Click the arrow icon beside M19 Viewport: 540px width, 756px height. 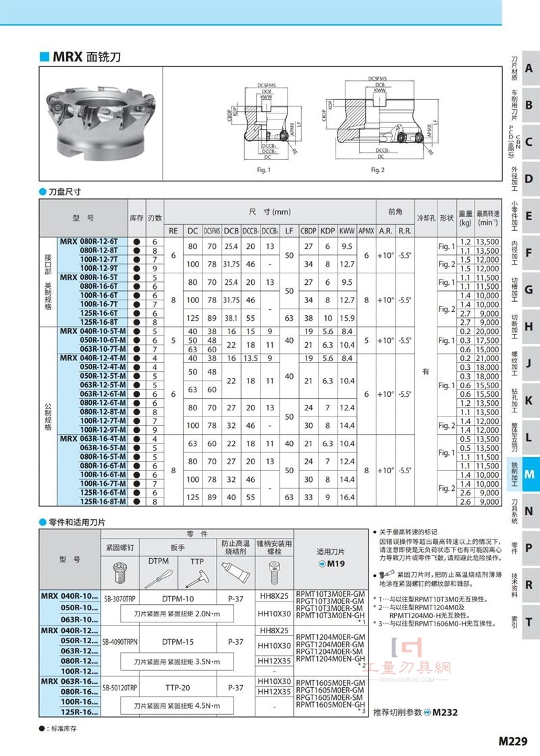tap(322, 563)
